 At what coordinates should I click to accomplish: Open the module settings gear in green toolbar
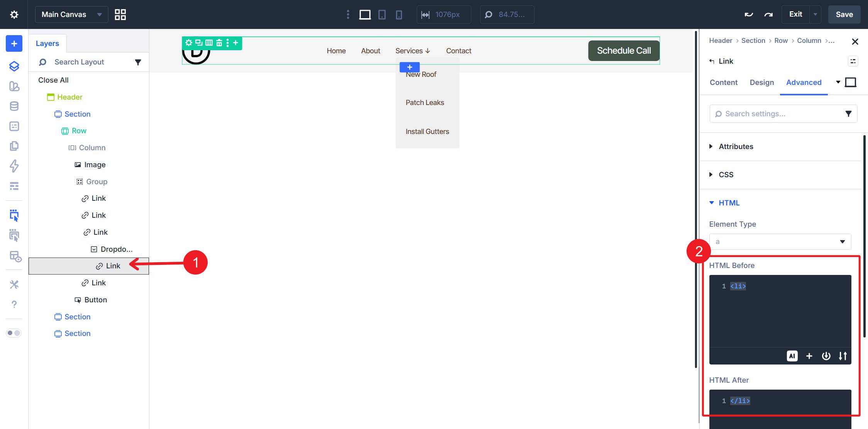click(x=188, y=42)
